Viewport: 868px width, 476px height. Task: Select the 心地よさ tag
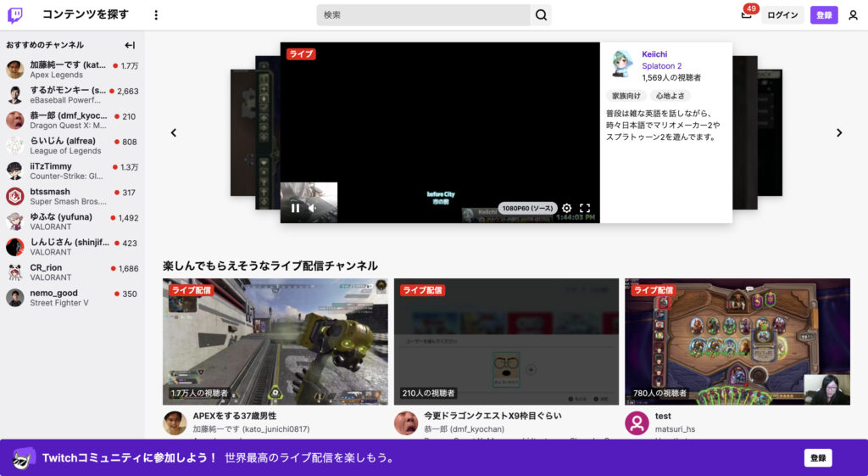click(x=670, y=96)
